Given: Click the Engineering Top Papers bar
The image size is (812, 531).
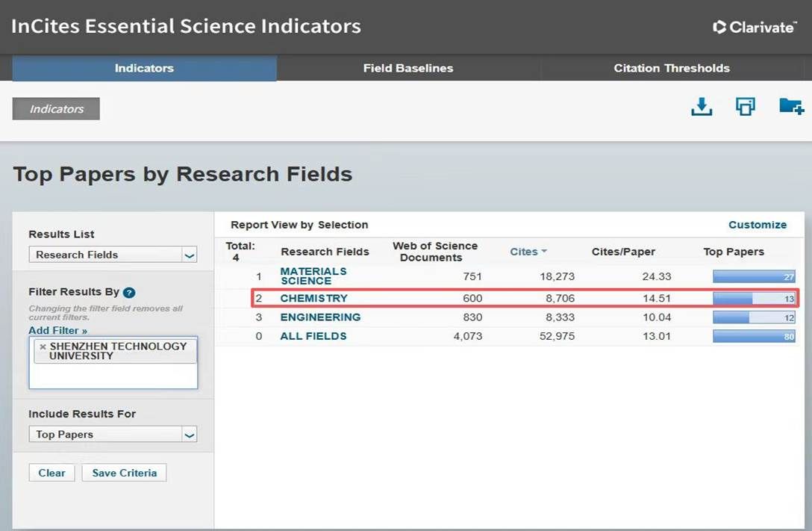Looking at the screenshot, I should tap(753, 317).
